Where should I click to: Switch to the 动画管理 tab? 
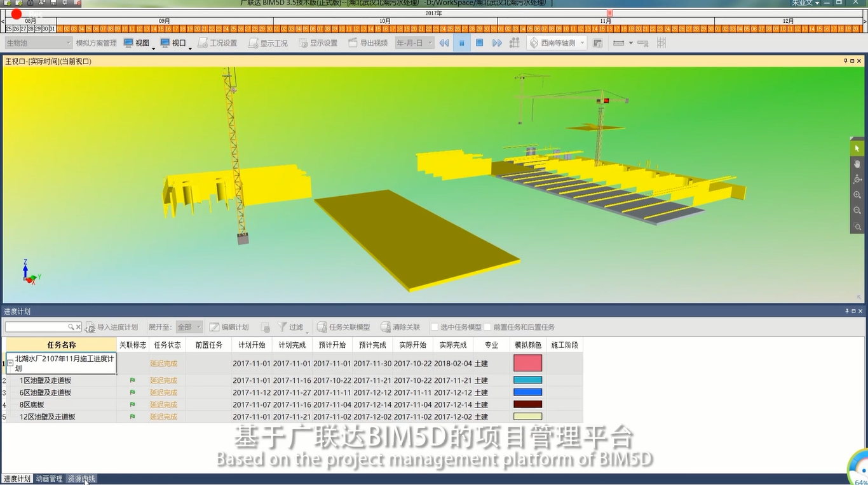(x=49, y=479)
